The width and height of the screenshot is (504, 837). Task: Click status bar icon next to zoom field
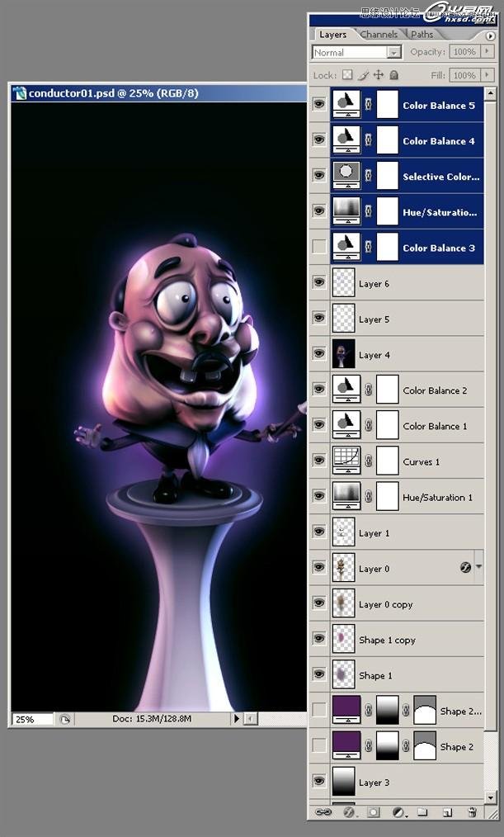(x=65, y=719)
